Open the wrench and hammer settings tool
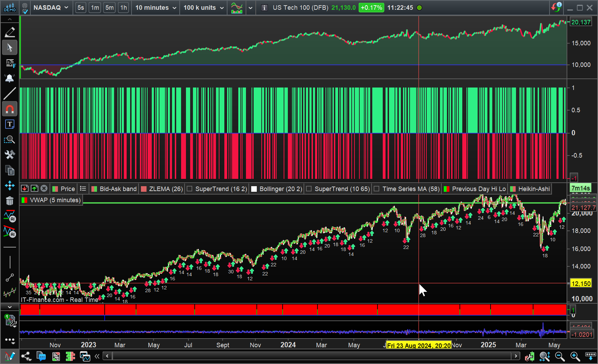The image size is (598, 364). click(10, 155)
